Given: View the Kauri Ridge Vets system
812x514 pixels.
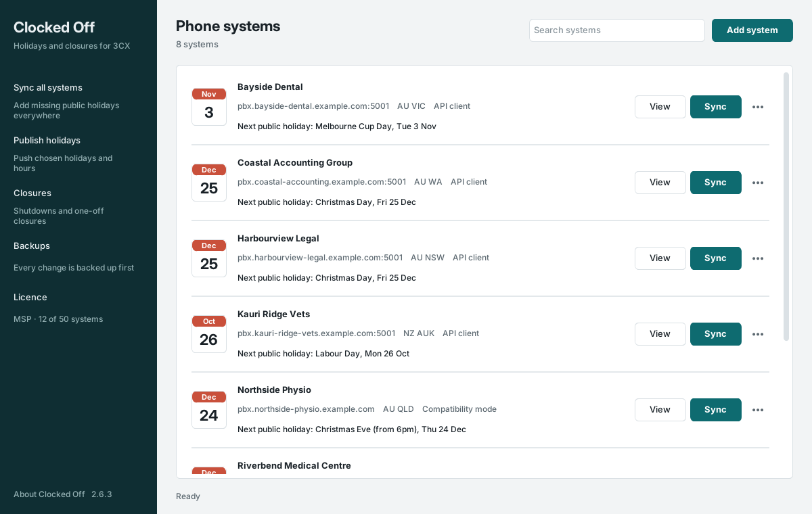Looking at the screenshot, I should pyautogui.click(x=660, y=334).
